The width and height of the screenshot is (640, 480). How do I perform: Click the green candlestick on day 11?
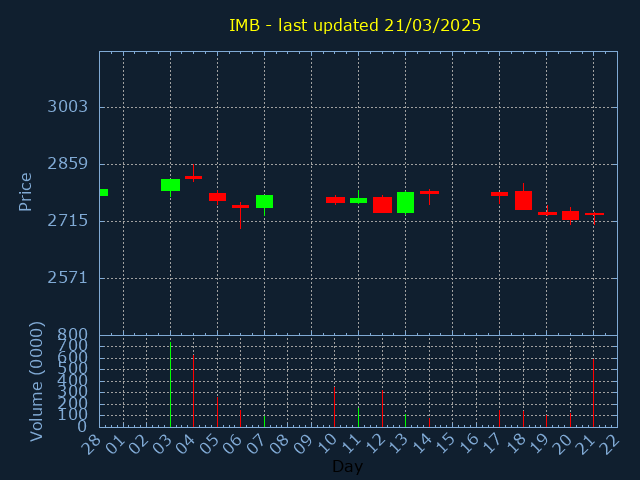[358, 200]
